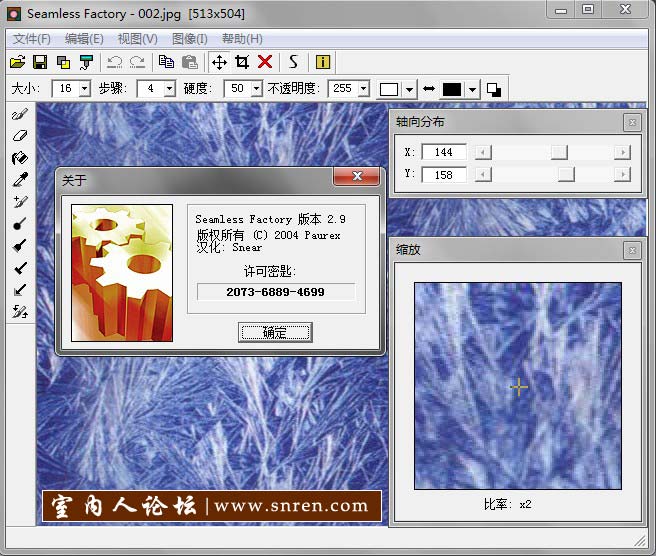Viewport: 656px width, 556px height.
Task: Redo the last action
Action: (137, 62)
